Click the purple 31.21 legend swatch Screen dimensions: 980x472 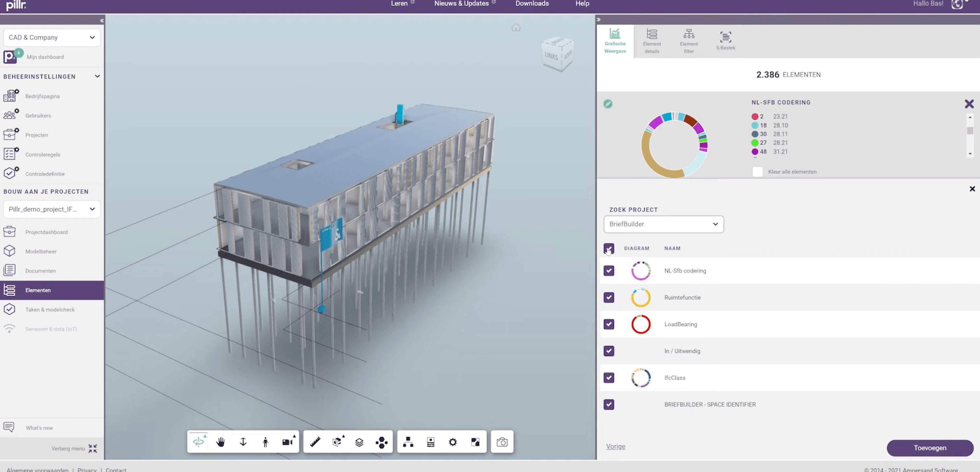pos(755,152)
